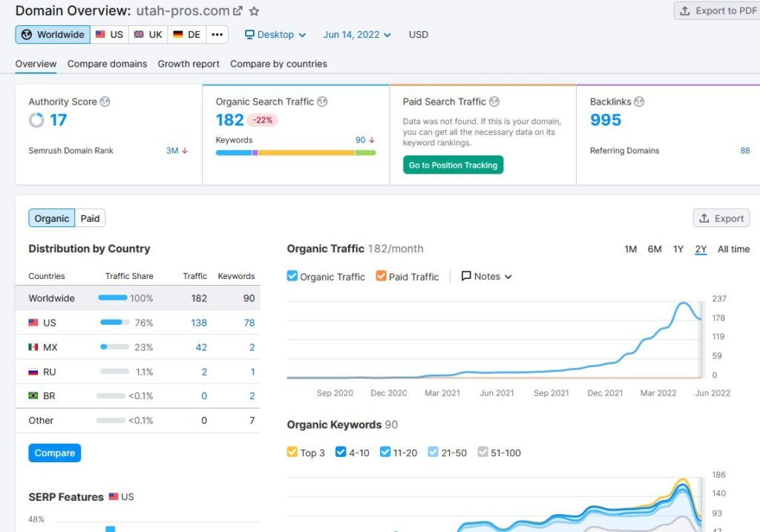Viewport: 760px width, 532px height.
Task: Click the keywords distribution color bar
Action: coord(295,153)
